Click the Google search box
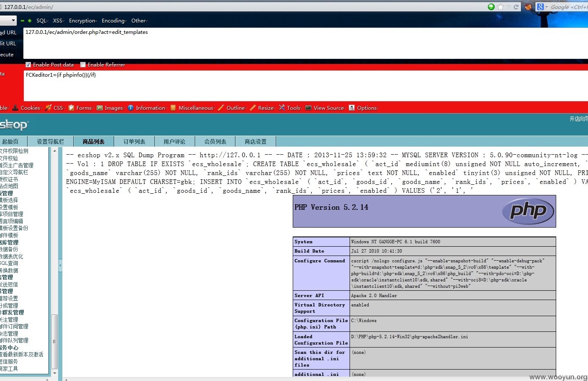The image size is (588, 381). coord(569,7)
